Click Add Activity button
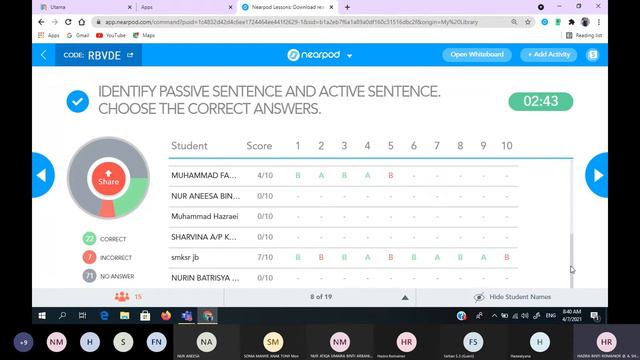 (549, 55)
